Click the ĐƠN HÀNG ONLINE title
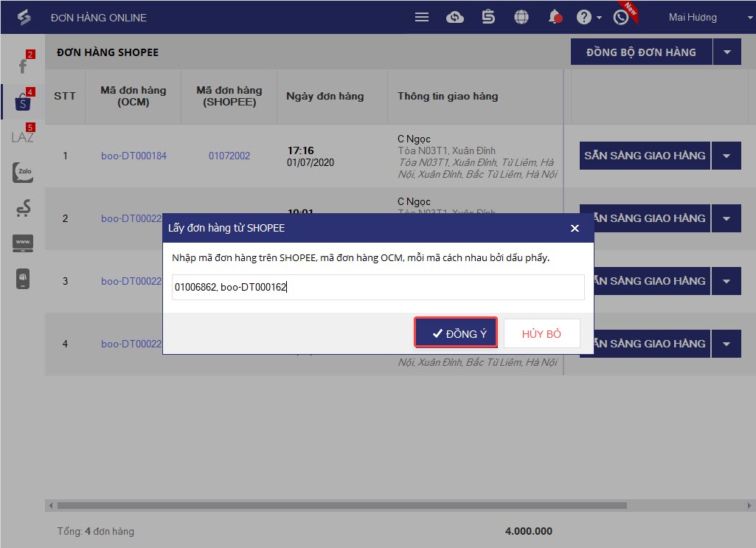The height and width of the screenshot is (548, 756). pyautogui.click(x=98, y=18)
